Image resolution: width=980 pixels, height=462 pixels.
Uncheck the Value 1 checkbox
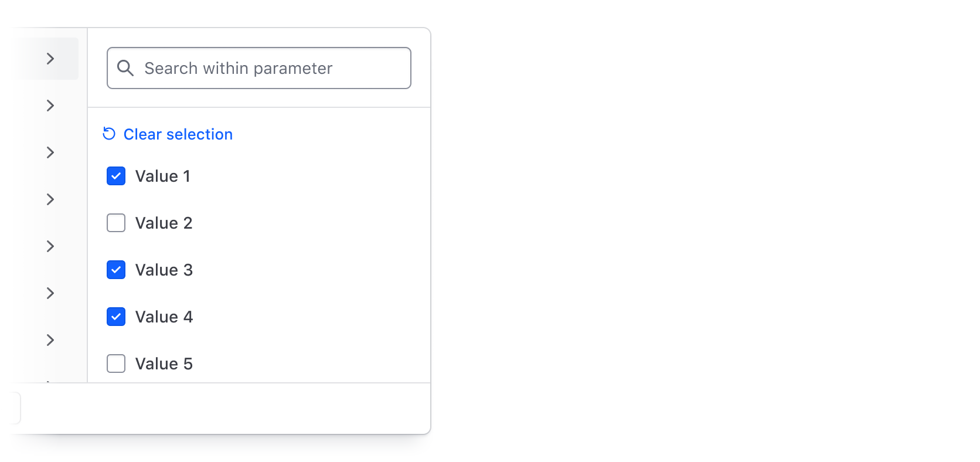click(x=116, y=176)
